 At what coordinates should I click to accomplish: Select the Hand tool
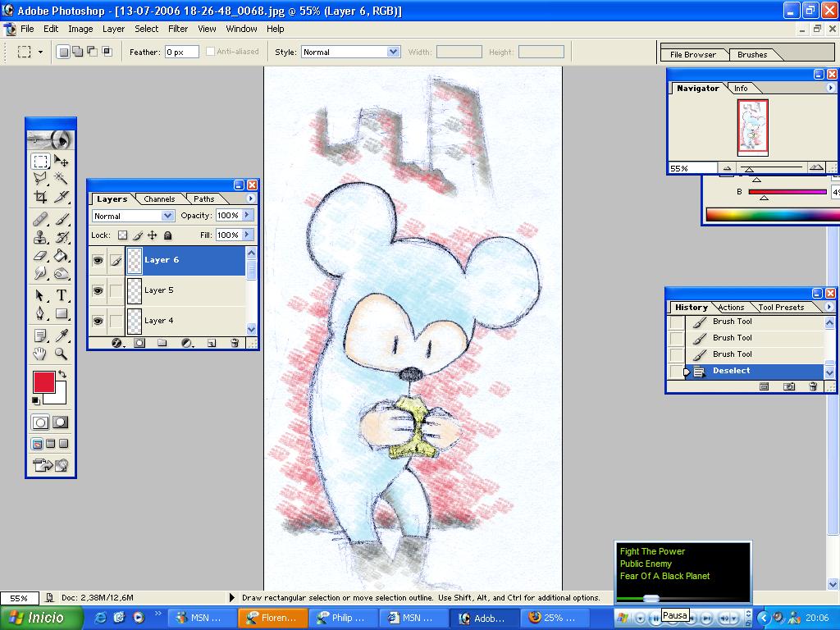40,354
